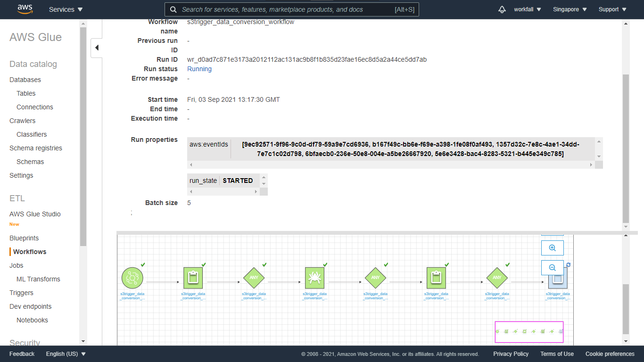Open the Privacy Policy link
The image size is (644, 362).
(511, 354)
